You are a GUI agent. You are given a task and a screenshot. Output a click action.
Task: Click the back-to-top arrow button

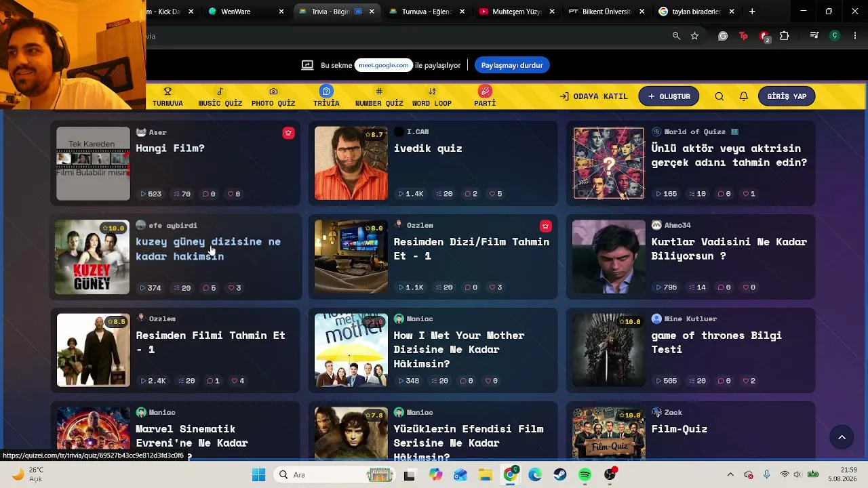(842, 437)
